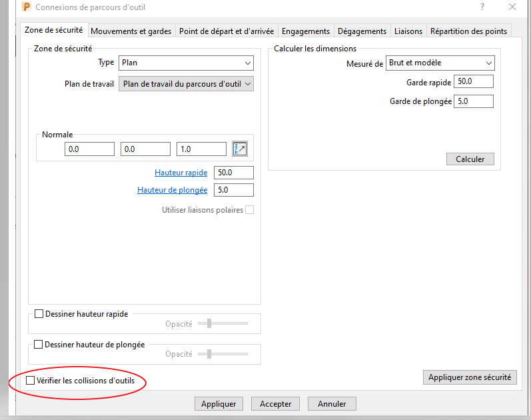Screen dimensions: 531x420
Task: Open the Liaisons tab
Action: (x=408, y=31)
